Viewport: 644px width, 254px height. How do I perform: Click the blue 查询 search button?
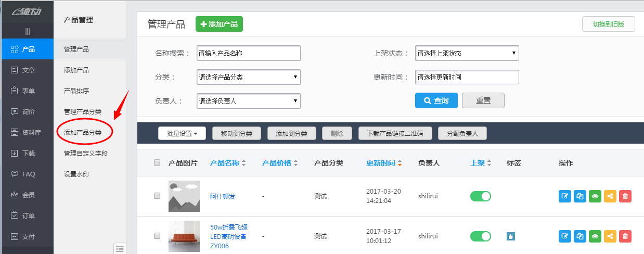(436, 100)
